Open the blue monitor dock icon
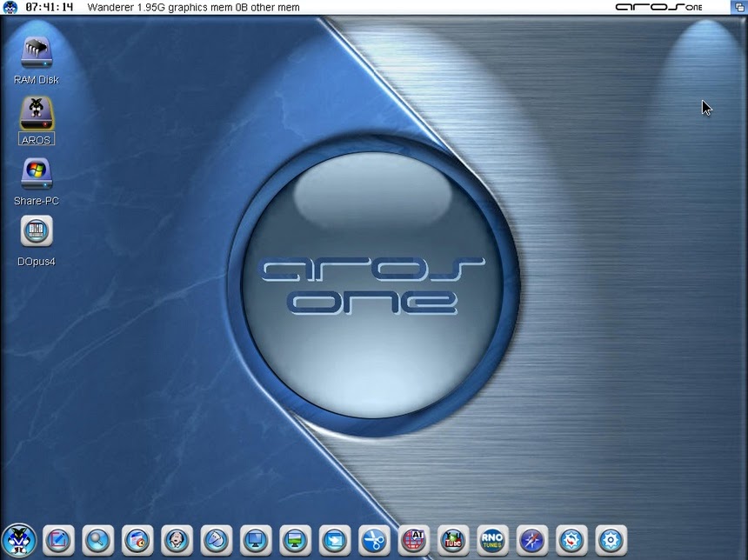 [256, 540]
